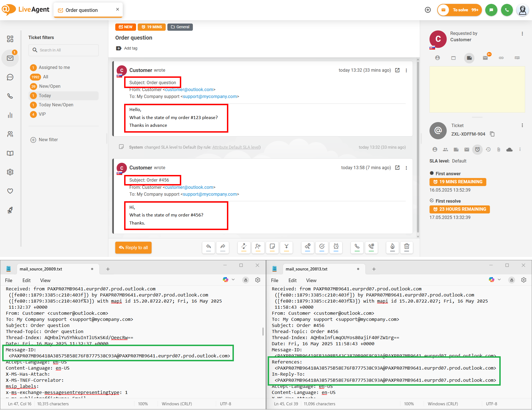Open Edit menu in mail_source_20809 Notepad
532x410 pixels.
click(x=26, y=280)
